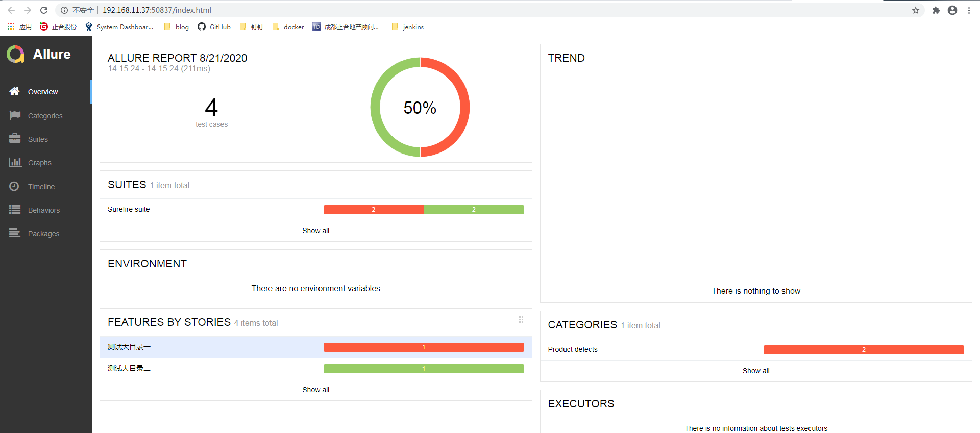Open the 测试大目录二 feature row
980x433 pixels.
316,368
